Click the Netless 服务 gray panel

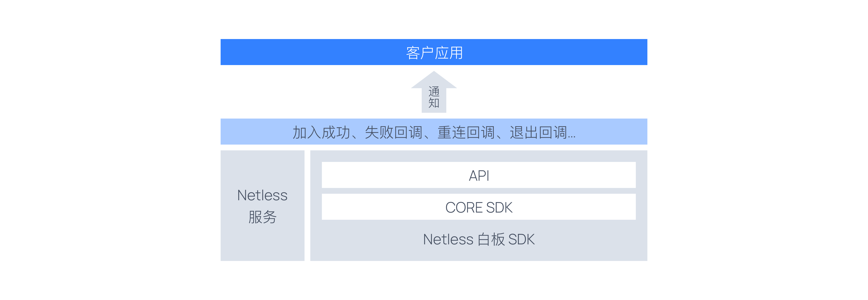pyautogui.click(x=262, y=205)
